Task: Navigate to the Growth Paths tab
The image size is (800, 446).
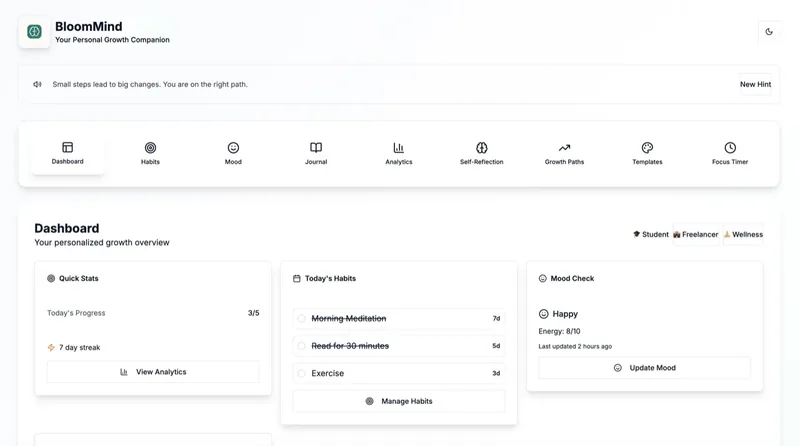Action: (564, 154)
